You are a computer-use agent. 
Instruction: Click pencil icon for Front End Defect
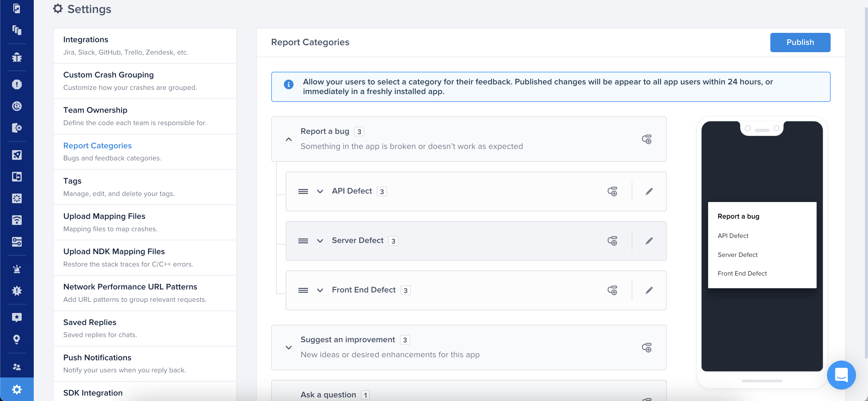coord(649,290)
